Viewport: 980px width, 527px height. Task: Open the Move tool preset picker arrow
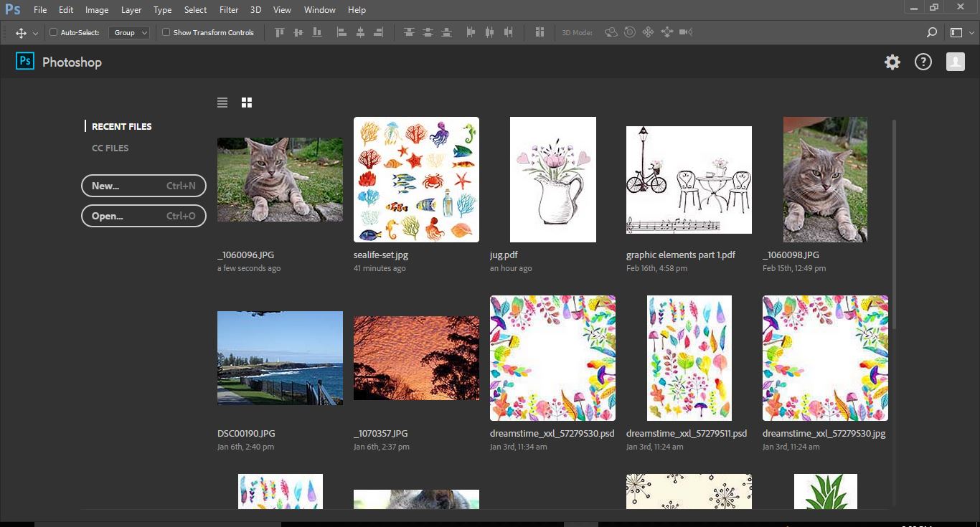[x=35, y=33]
